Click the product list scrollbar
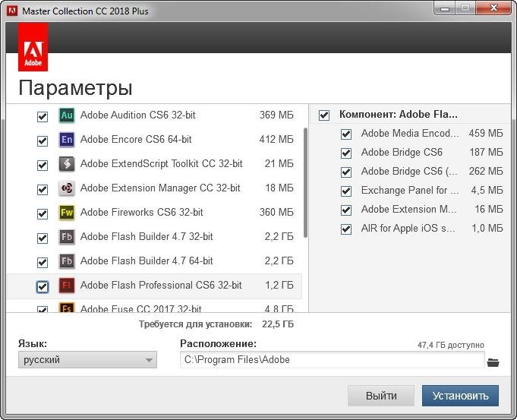The height and width of the screenshot is (420, 517). [x=306, y=182]
